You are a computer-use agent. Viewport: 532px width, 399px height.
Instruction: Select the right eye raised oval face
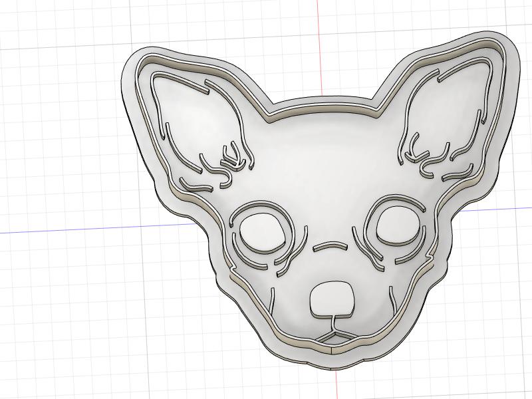pos(399,224)
